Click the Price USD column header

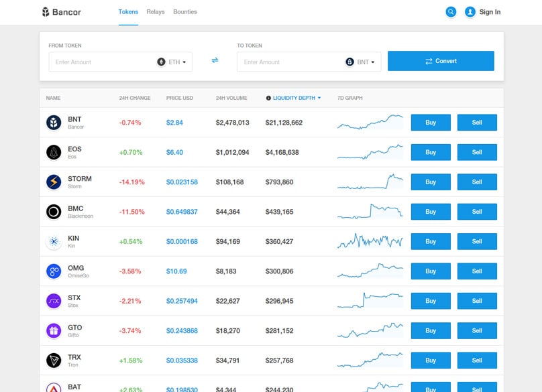[180, 98]
